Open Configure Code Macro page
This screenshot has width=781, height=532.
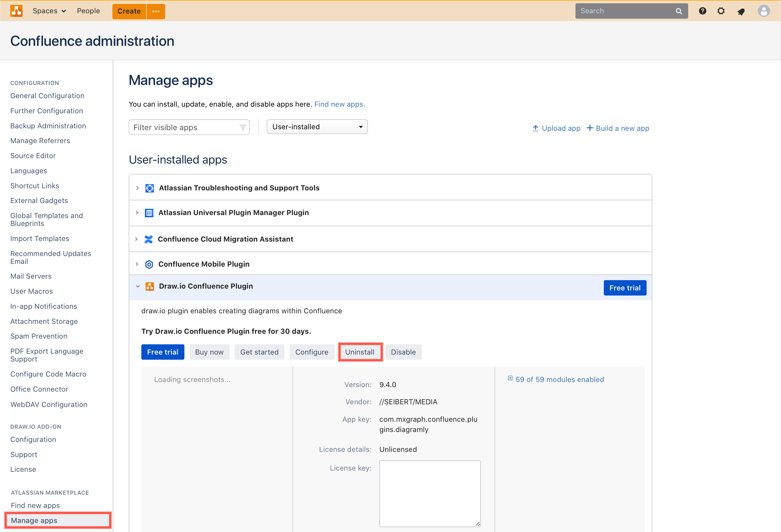(48, 374)
